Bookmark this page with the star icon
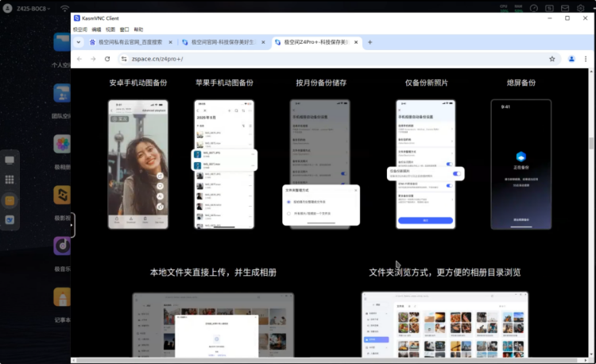Viewport: 596px width, 364px height. 551,59
